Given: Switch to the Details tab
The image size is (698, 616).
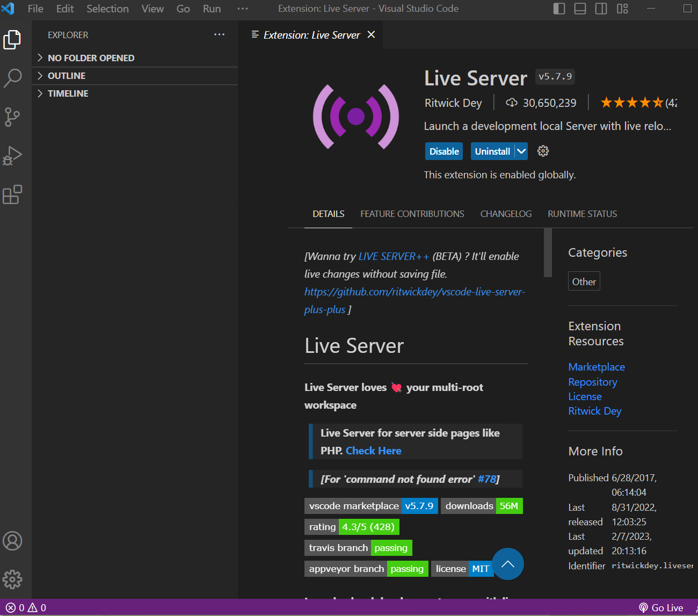Looking at the screenshot, I should pyautogui.click(x=329, y=214).
